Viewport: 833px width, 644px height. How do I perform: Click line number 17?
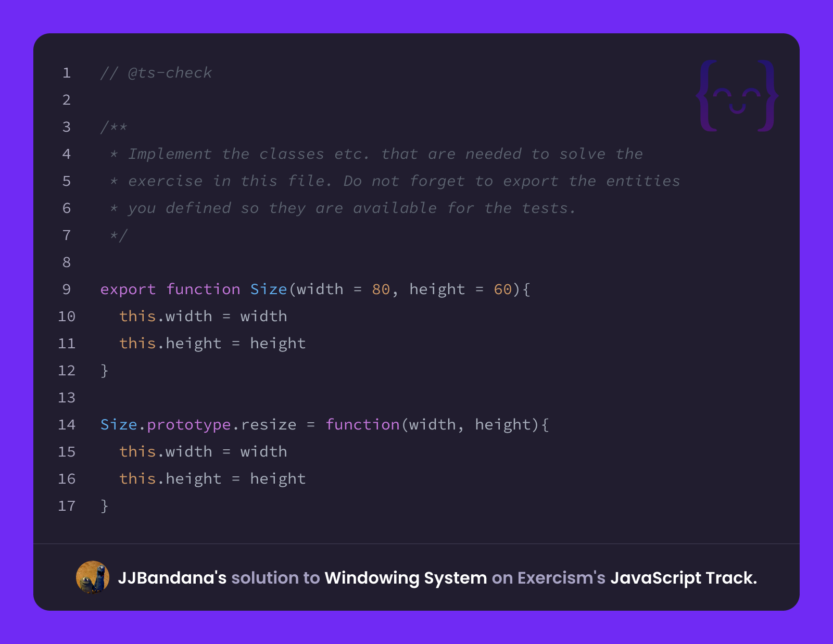pos(67,506)
